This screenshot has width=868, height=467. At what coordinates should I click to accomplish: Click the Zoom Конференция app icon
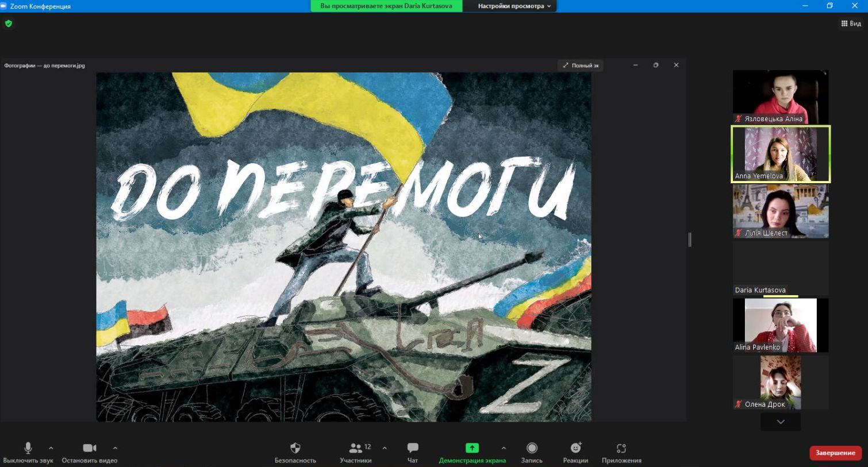(x=3, y=6)
